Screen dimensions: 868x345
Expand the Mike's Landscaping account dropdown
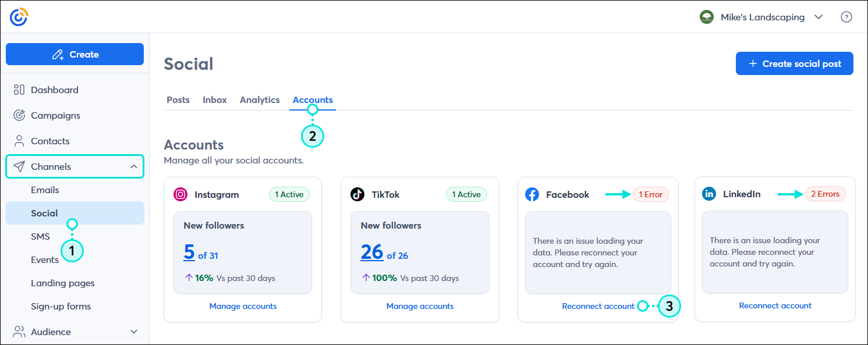(819, 17)
